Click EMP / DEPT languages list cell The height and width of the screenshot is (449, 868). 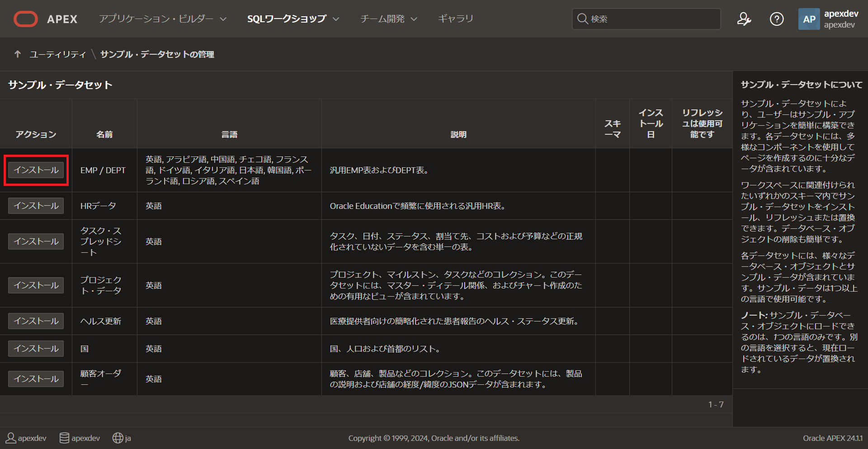click(x=229, y=170)
